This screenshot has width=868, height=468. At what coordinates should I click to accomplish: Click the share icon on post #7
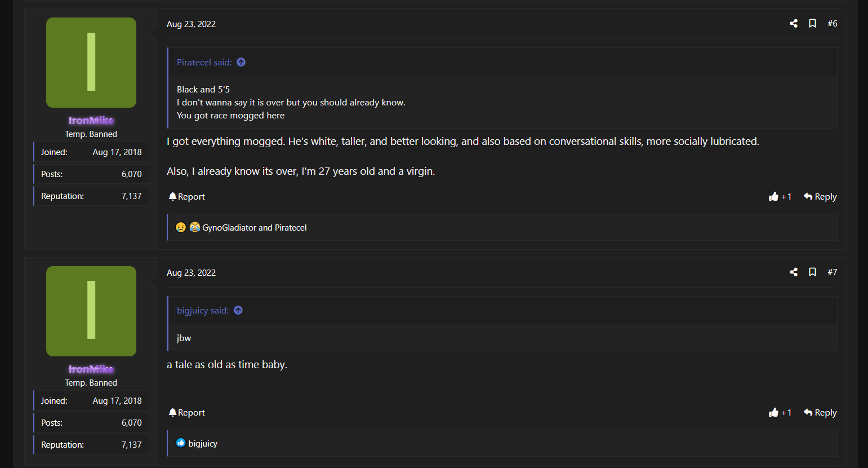(x=793, y=272)
